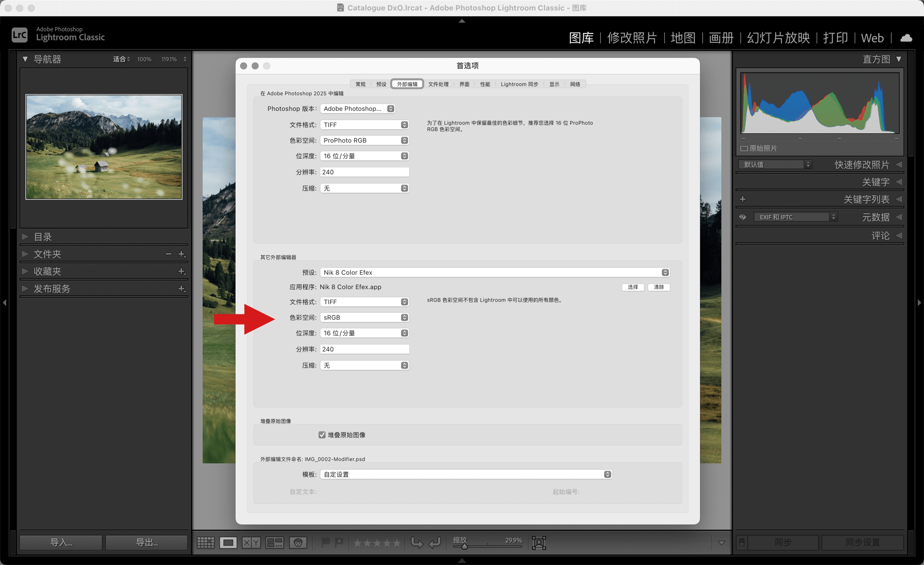Click 选择 application button
The width and height of the screenshot is (924, 565).
tap(633, 287)
